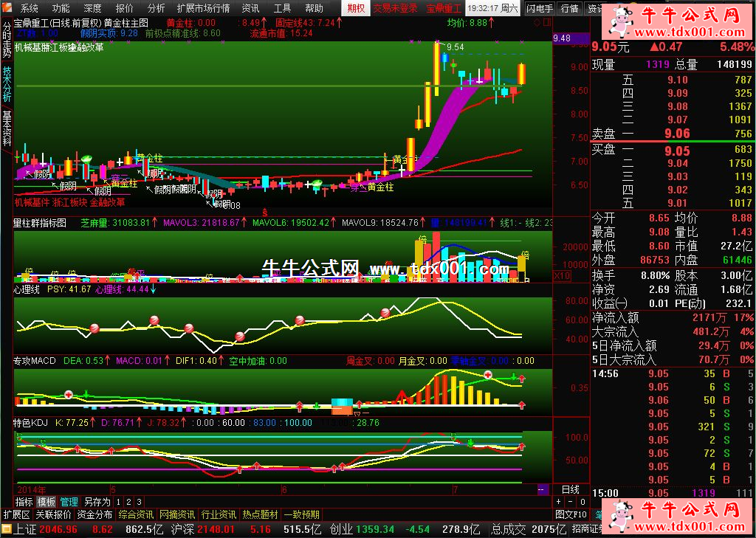Open the 资金分布 tab
Viewport: 756px width, 538px height.
tap(94, 514)
